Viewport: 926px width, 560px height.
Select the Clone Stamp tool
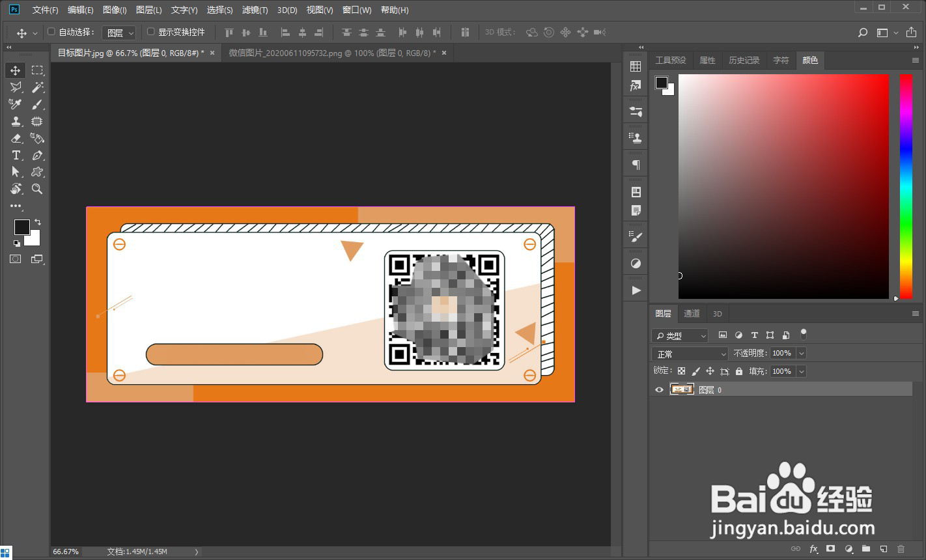tap(16, 121)
